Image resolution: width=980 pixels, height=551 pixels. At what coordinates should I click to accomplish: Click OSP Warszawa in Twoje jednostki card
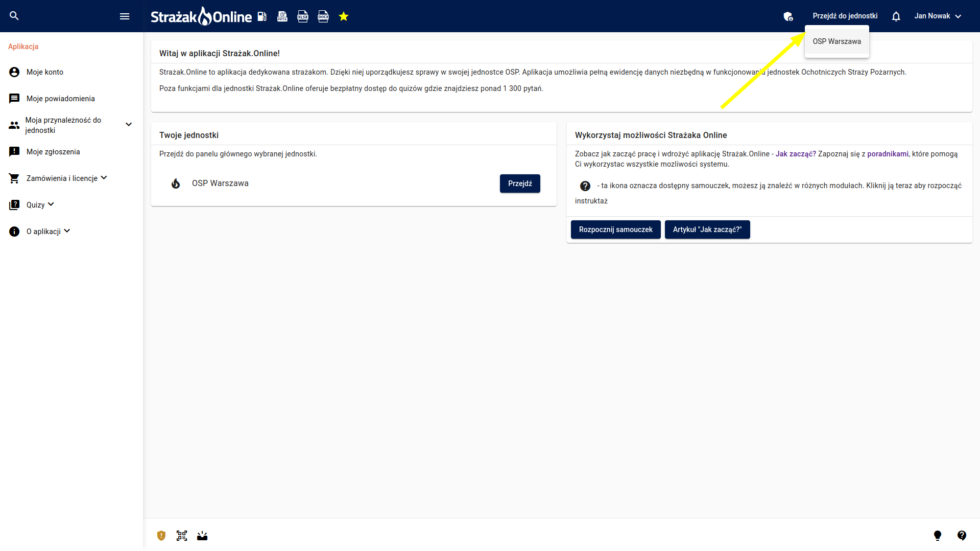[220, 183]
